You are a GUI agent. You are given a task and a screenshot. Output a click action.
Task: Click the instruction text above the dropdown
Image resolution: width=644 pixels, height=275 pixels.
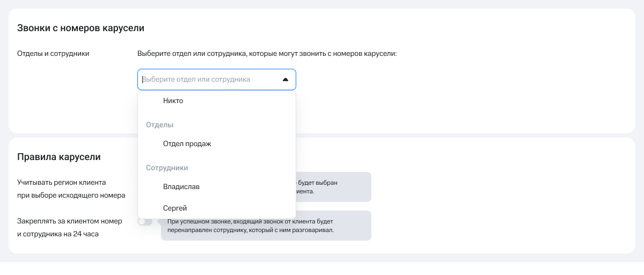(267, 54)
